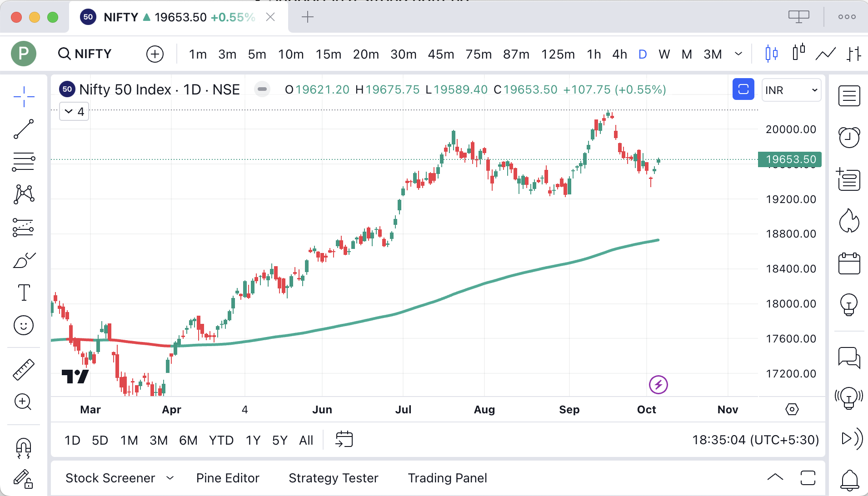Click the time zone 18:35:04 (UTC+5:30)
This screenshot has width=868, height=496.
(755, 440)
